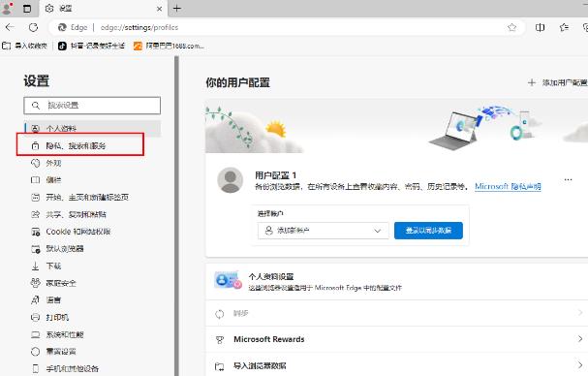Screen dimensions: 588x376
Task: Close the 设置 tab
Action: click(159, 9)
